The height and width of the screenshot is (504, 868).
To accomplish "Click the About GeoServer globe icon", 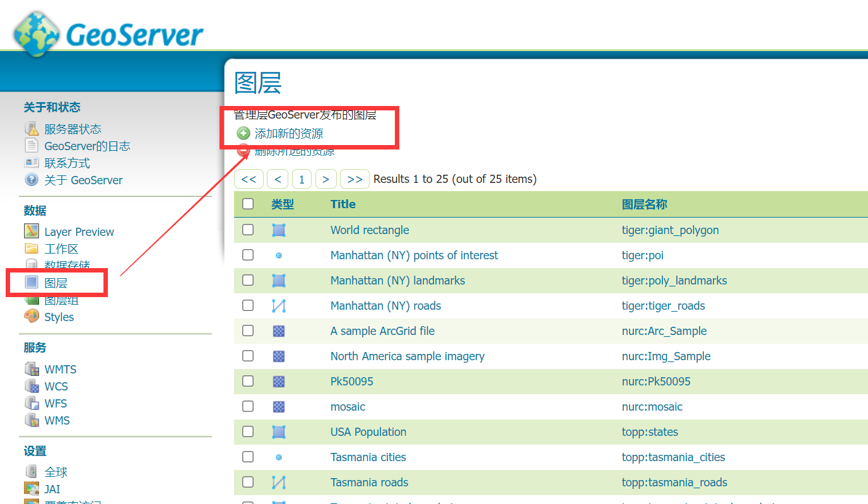I will [32, 180].
